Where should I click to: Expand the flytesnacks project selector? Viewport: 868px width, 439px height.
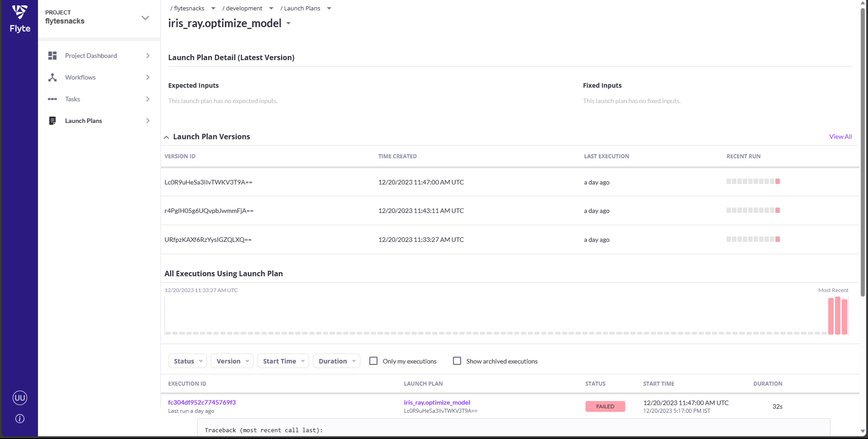(x=145, y=18)
